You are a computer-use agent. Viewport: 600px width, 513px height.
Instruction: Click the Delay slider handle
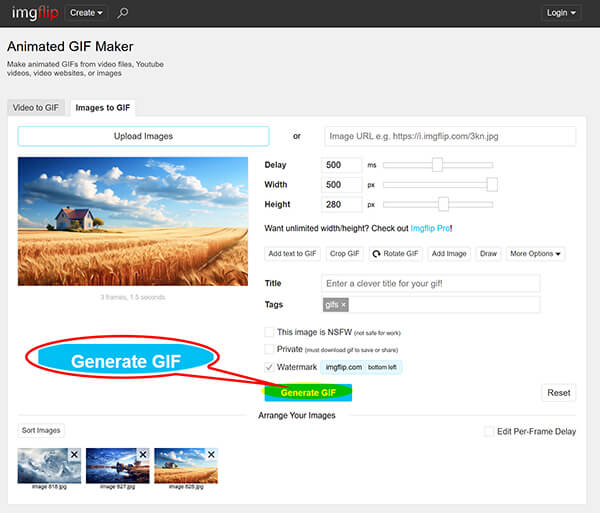pos(437,165)
